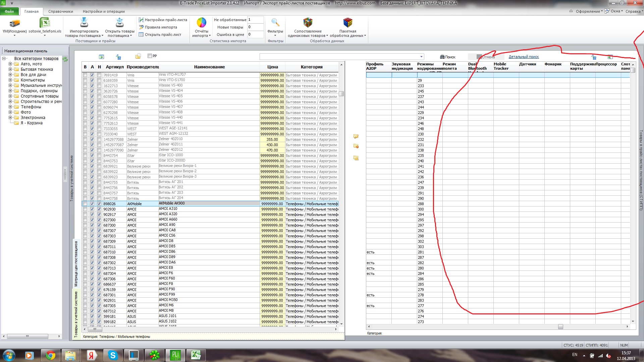Click Открыть товары поставщика icon
This screenshot has width=644, height=362.
[120, 22]
